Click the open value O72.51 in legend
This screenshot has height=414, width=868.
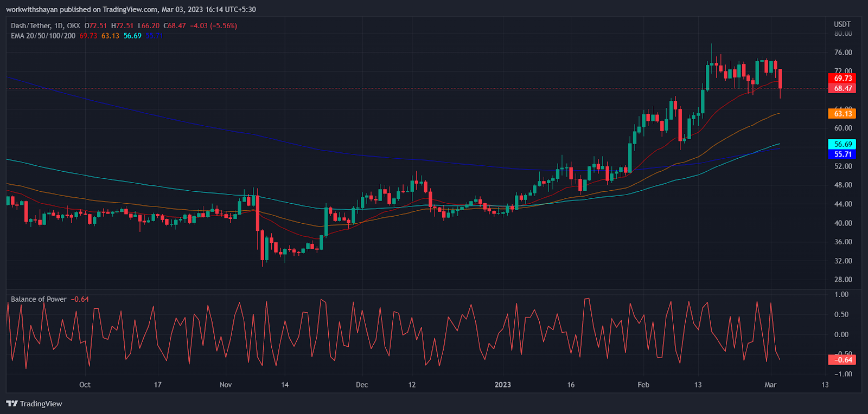(x=95, y=25)
